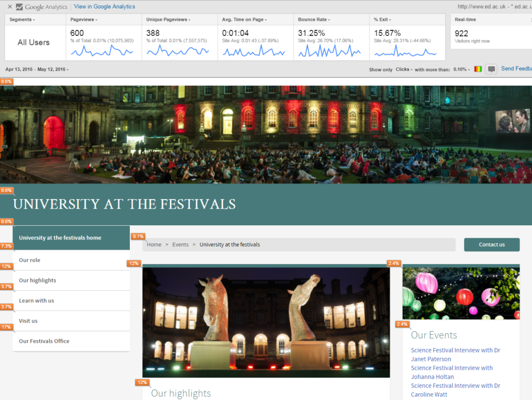Select the 12% click bubble above the Kelpies photo
Viewport: 532px width, 400px height.
coord(134,263)
